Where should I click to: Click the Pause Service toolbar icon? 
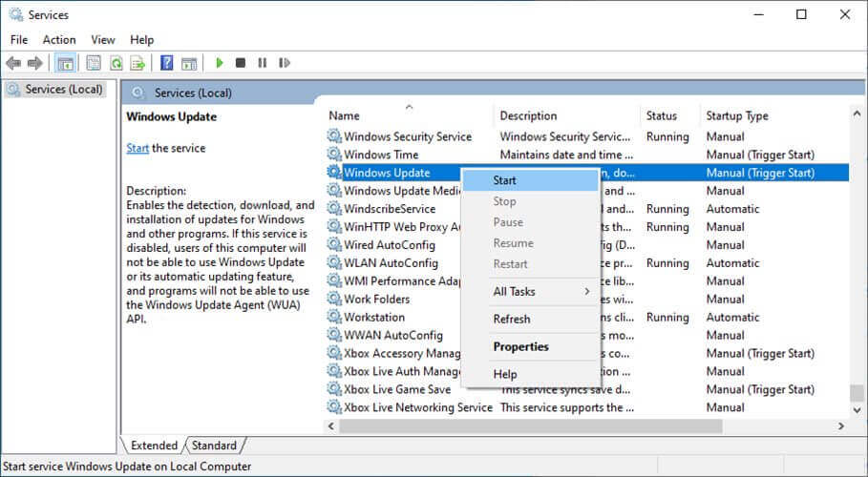[262, 63]
